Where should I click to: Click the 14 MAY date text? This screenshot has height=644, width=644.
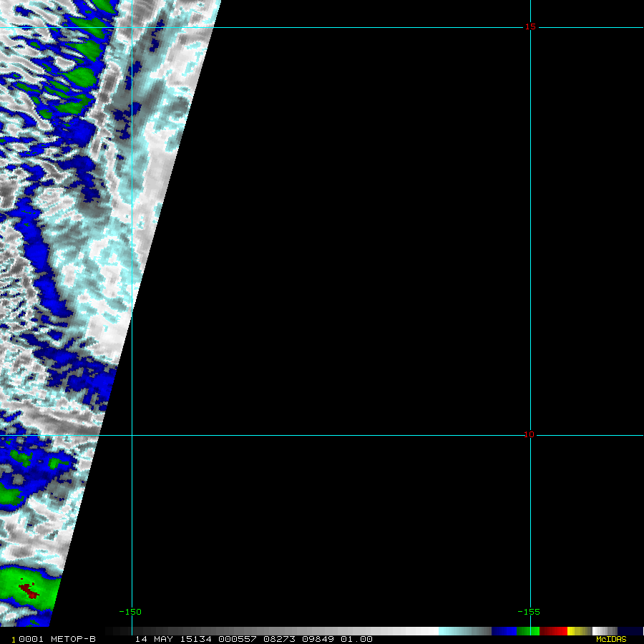pyautogui.click(x=154, y=639)
